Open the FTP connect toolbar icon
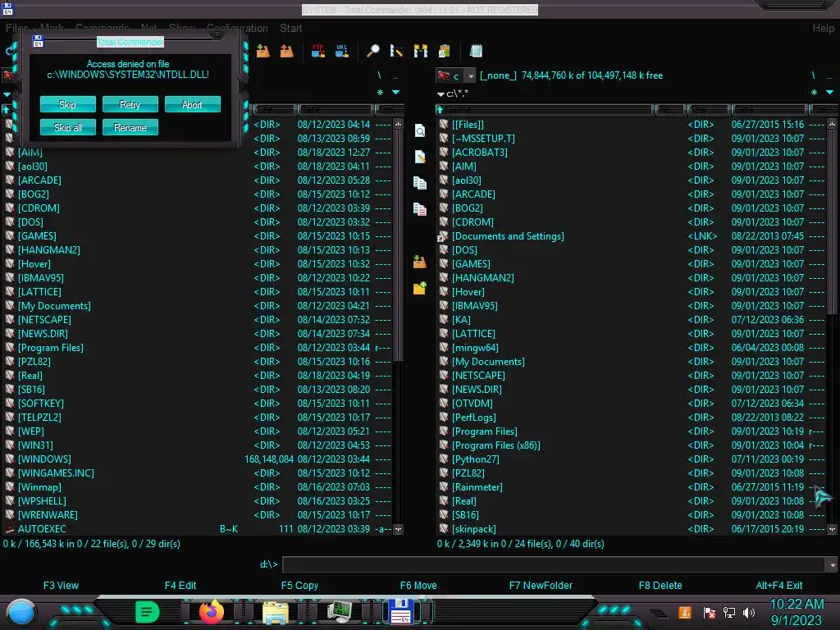This screenshot has height=630, width=840. pyautogui.click(x=318, y=51)
